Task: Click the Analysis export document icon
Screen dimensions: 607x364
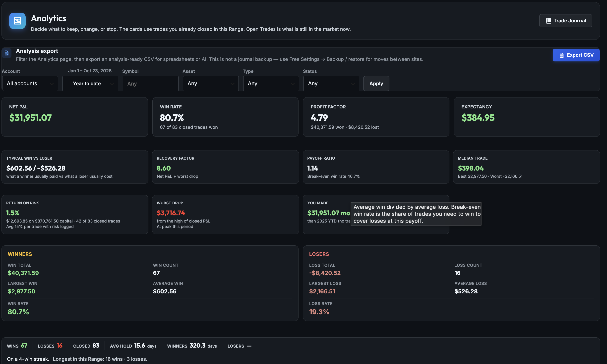Action: click(x=7, y=53)
